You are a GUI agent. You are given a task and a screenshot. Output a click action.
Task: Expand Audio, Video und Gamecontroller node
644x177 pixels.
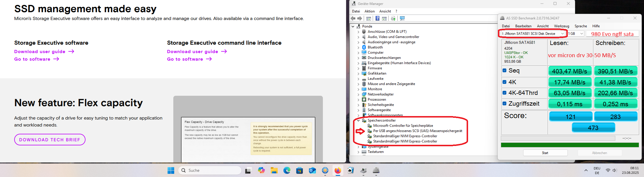358,37
